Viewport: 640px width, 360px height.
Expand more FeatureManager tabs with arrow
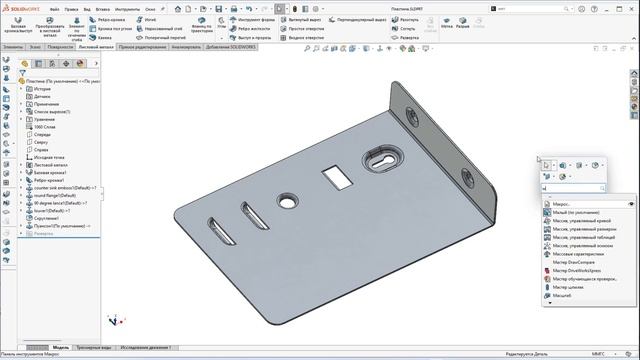96,63
